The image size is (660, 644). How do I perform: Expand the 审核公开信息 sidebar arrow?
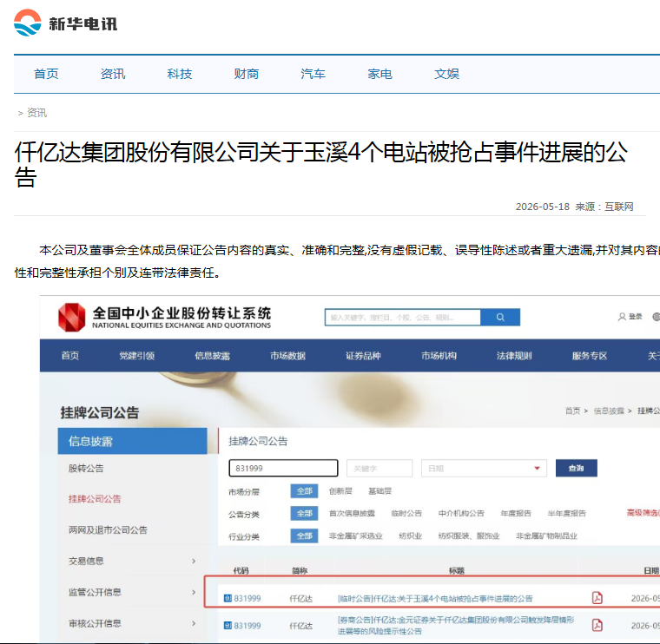[x=194, y=623]
